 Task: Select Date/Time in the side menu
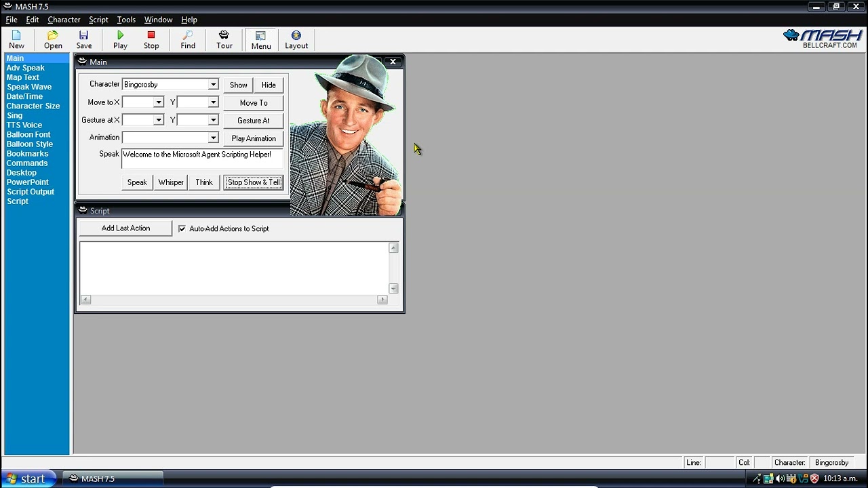tap(24, 96)
